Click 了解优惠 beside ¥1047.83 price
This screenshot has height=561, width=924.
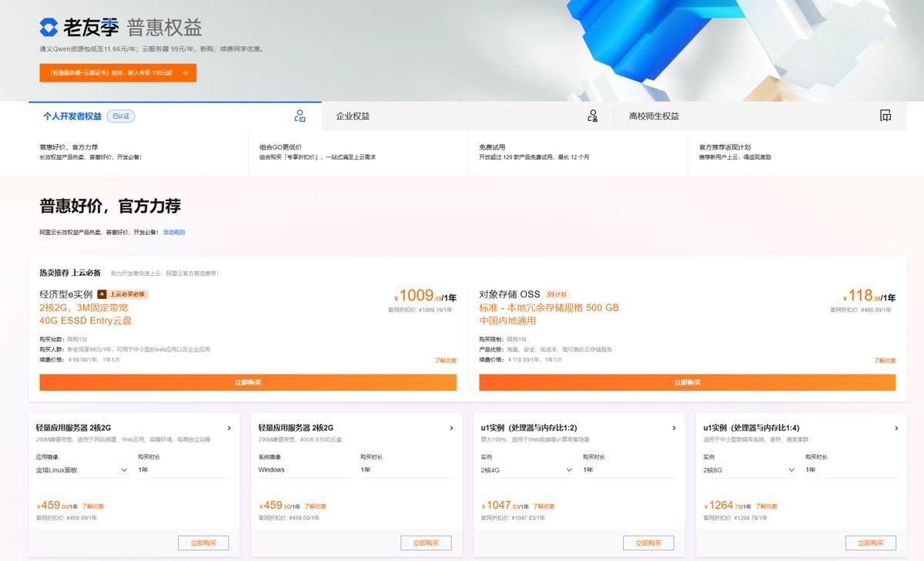pyautogui.click(x=544, y=506)
